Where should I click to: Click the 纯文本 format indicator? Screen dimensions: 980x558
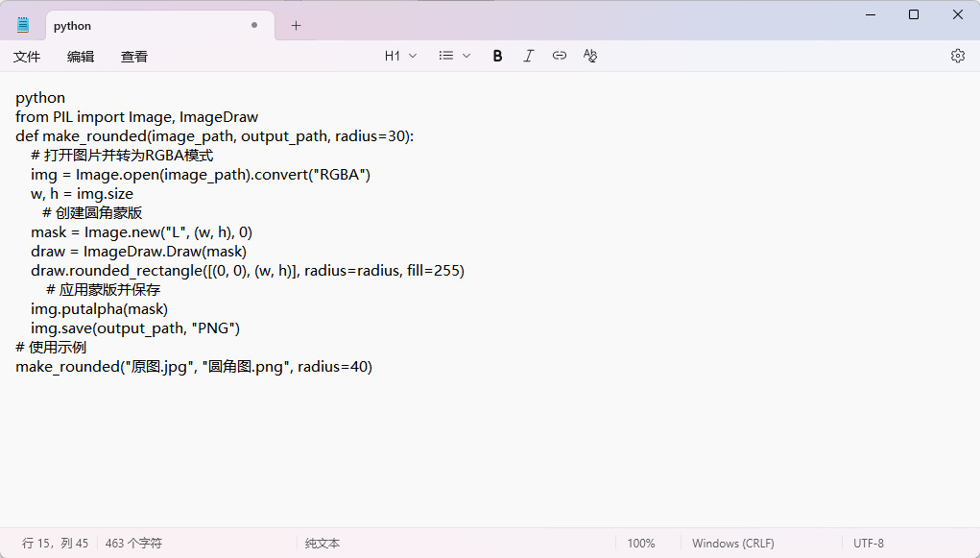(323, 543)
